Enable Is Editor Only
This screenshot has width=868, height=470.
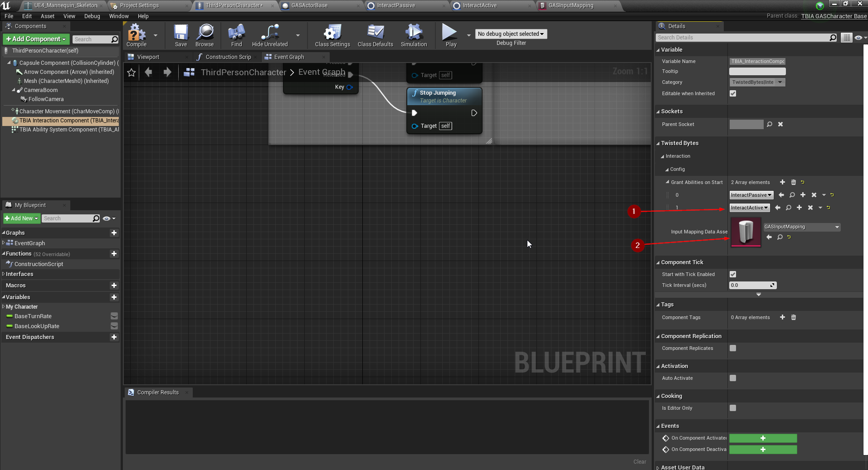(x=733, y=408)
